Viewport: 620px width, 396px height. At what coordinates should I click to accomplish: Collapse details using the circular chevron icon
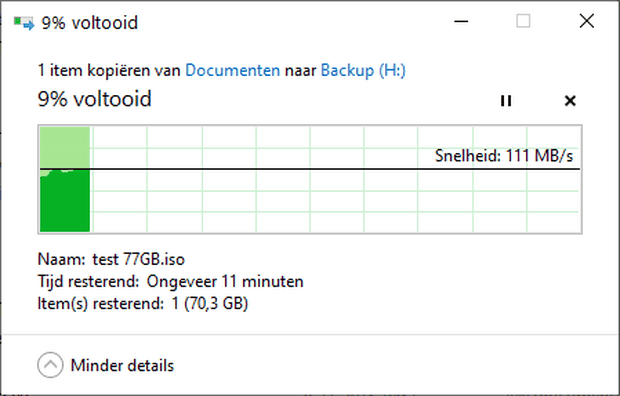50,365
